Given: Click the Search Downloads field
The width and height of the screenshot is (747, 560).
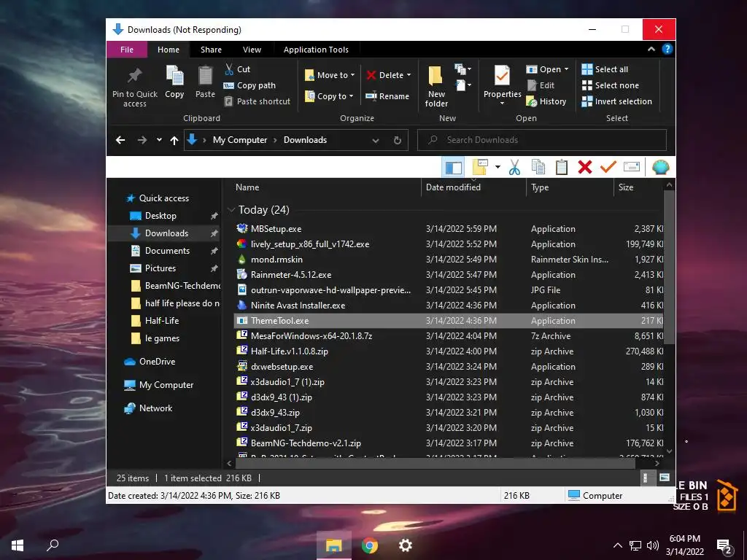Looking at the screenshot, I should [542, 140].
